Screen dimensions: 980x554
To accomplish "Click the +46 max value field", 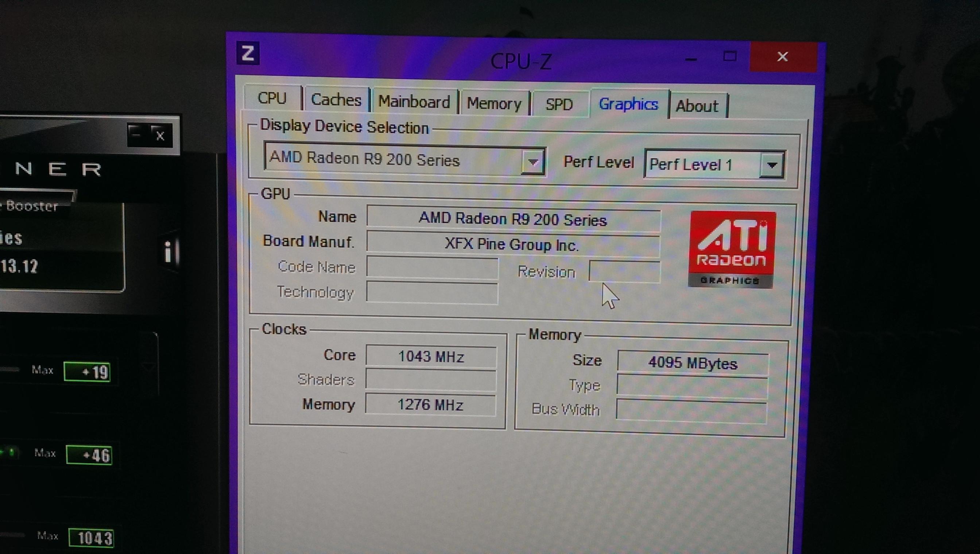I will [89, 455].
